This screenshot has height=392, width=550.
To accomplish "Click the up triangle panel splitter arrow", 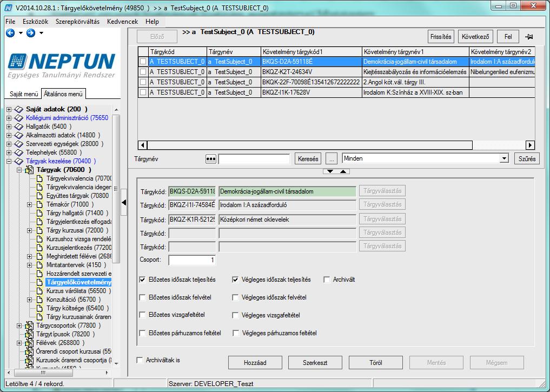I will 343,171.
